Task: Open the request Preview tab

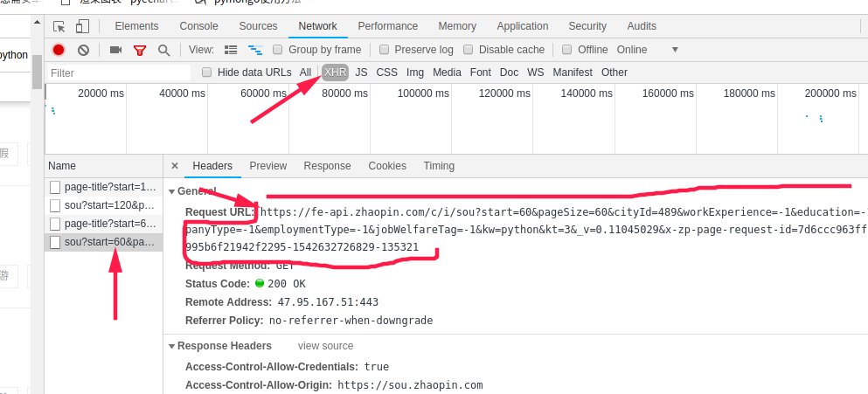Action: point(268,165)
